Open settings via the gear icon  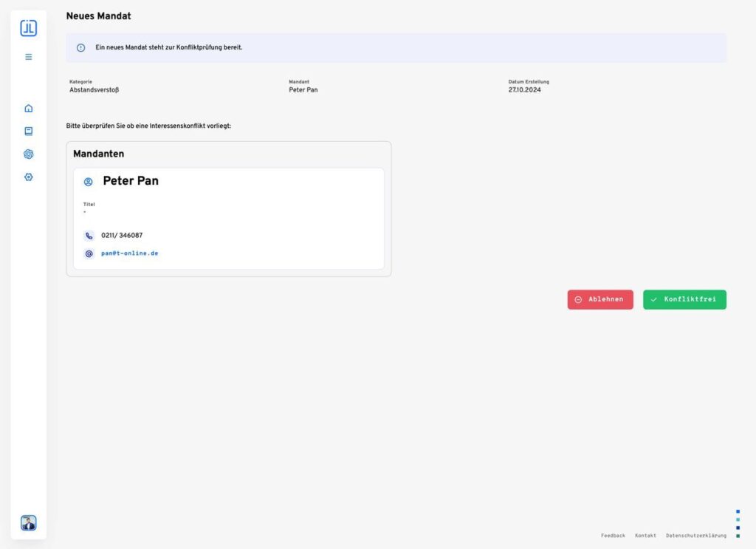[29, 177]
